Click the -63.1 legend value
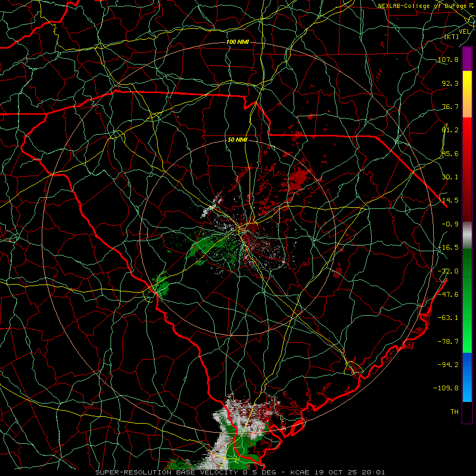 point(448,318)
